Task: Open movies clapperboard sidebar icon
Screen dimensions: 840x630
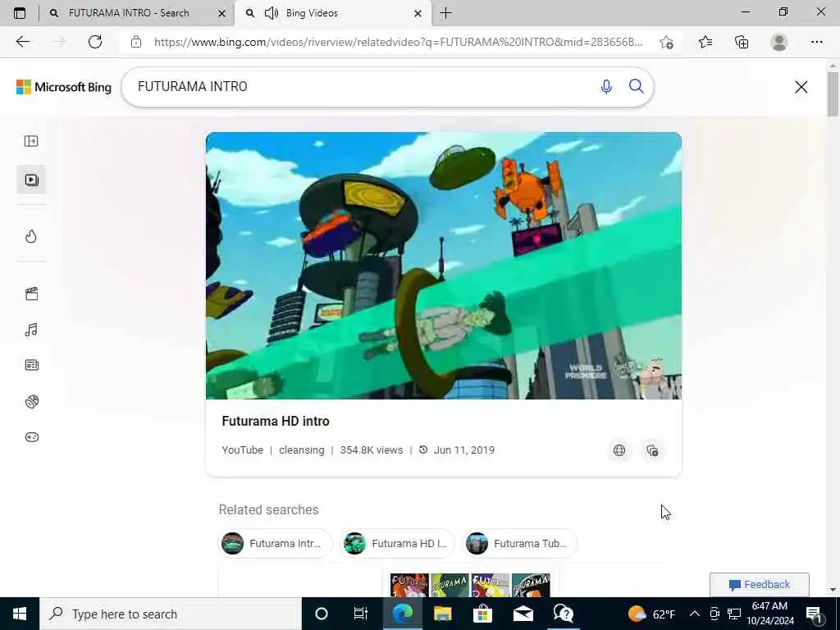Action: [32, 294]
